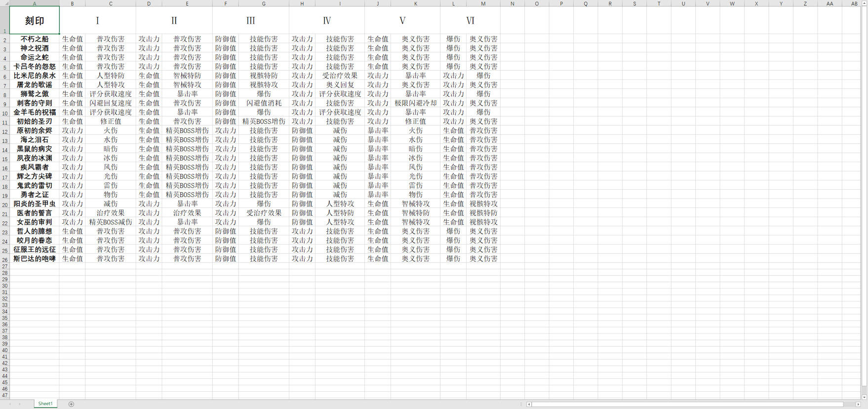Click the 刻印 header cell
This screenshot has height=409, width=868.
[x=35, y=20]
